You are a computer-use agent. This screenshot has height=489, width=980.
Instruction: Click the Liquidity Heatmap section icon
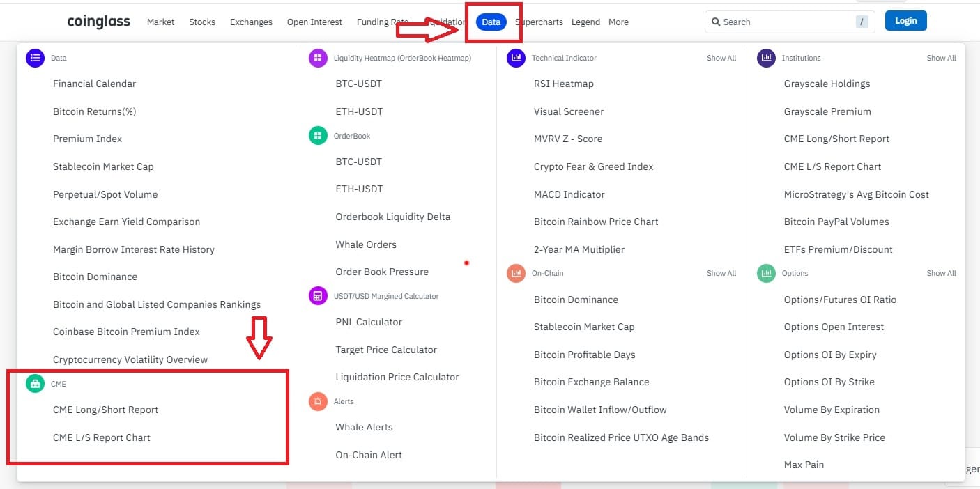(318, 58)
